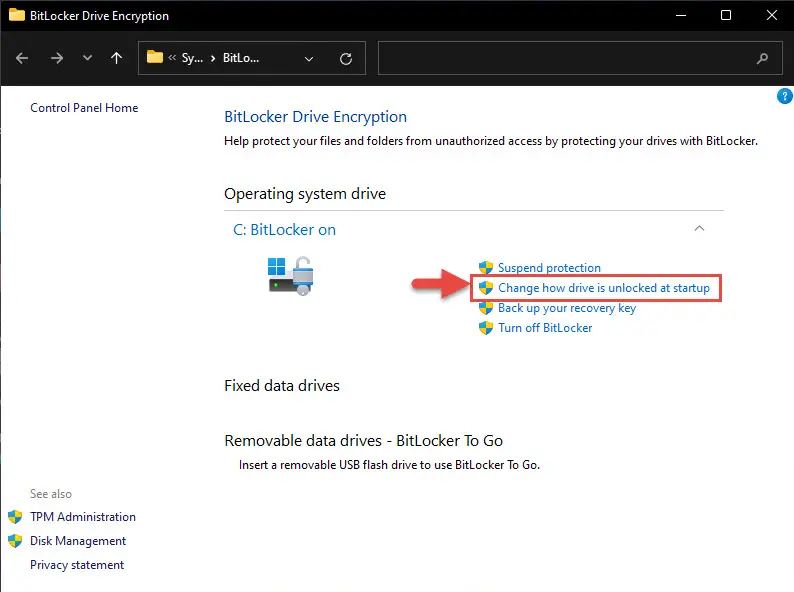Refresh the BitLocker control panel page
The width and height of the screenshot is (794, 592).
(x=346, y=58)
